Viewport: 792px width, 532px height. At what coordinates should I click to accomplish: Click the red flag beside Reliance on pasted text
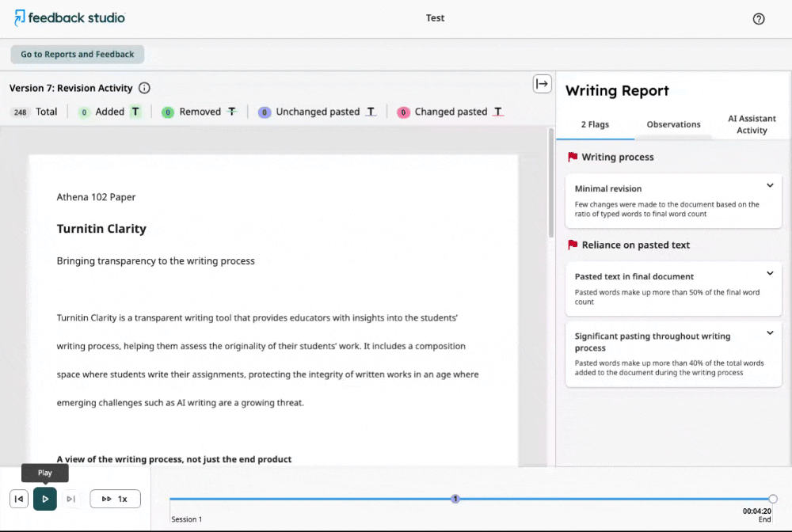click(573, 245)
